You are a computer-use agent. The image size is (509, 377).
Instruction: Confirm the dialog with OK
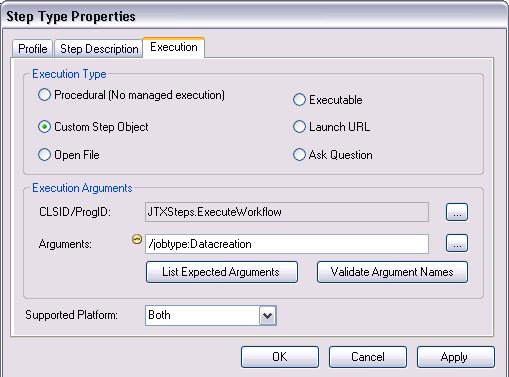(280, 357)
